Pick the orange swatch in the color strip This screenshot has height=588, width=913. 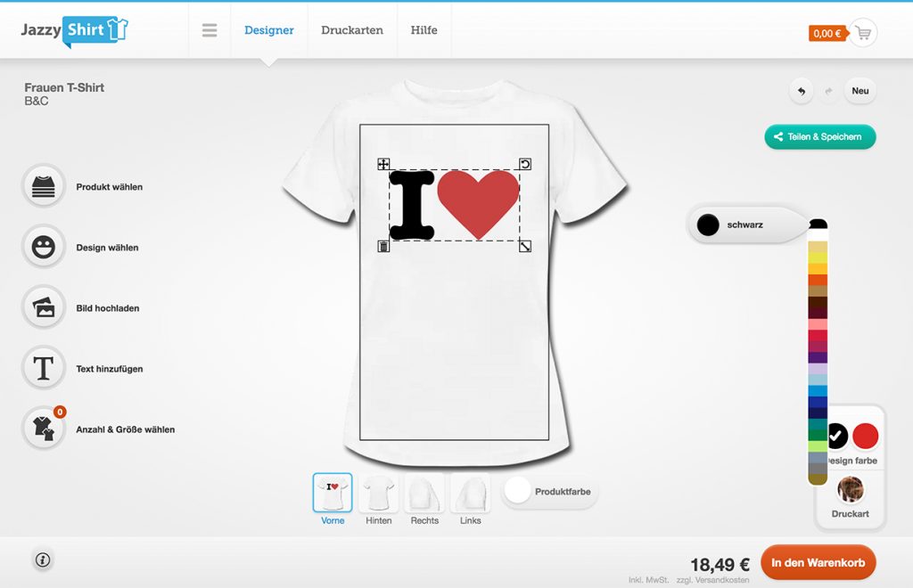pyautogui.click(x=818, y=280)
